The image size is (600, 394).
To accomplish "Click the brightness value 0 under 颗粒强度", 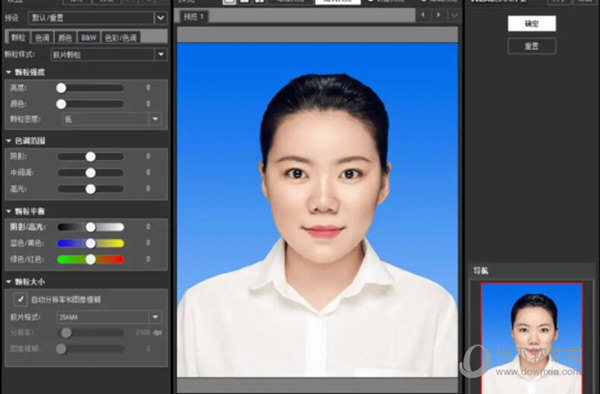I will (x=148, y=88).
